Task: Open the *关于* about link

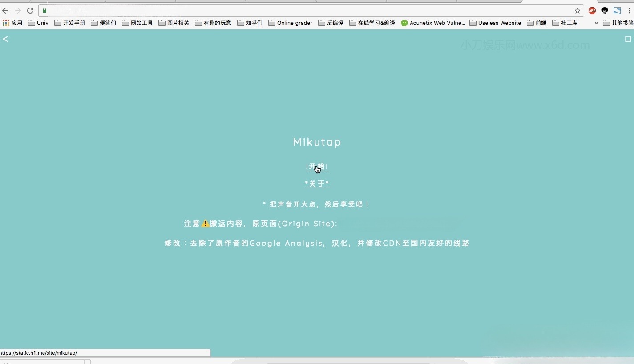Action: click(x=317, y=184)
